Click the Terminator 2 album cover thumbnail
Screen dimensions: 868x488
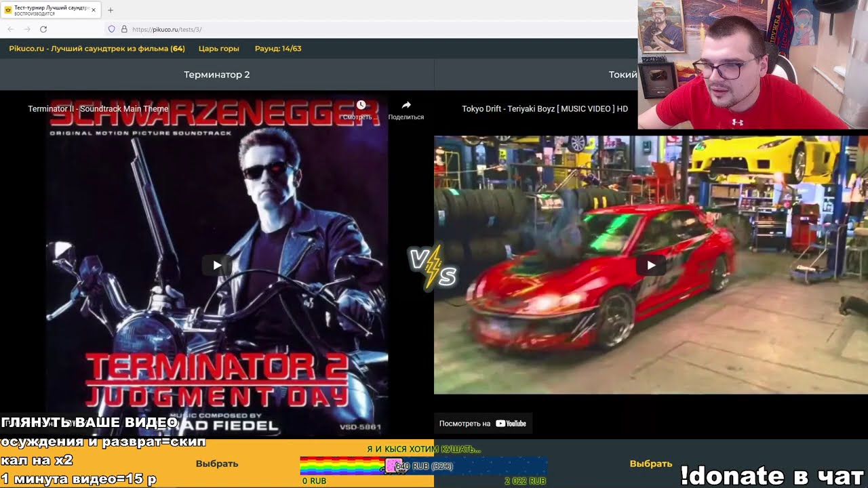point(217,264)
